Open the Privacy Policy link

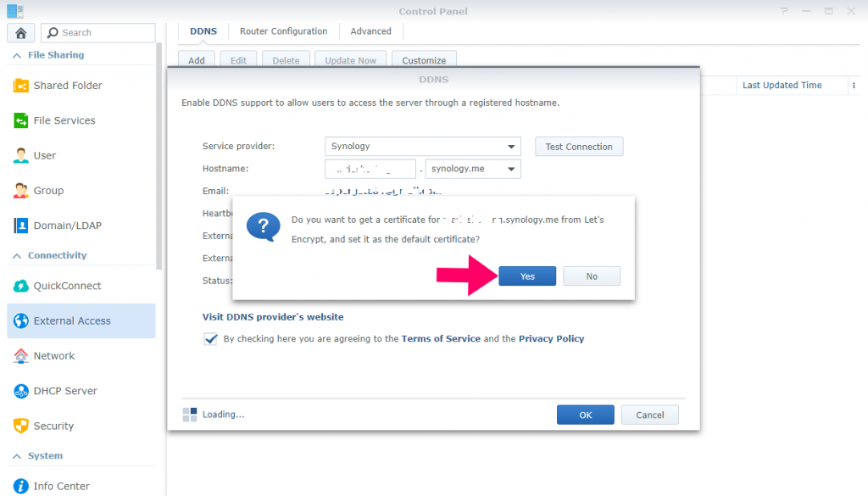point(551,338)
